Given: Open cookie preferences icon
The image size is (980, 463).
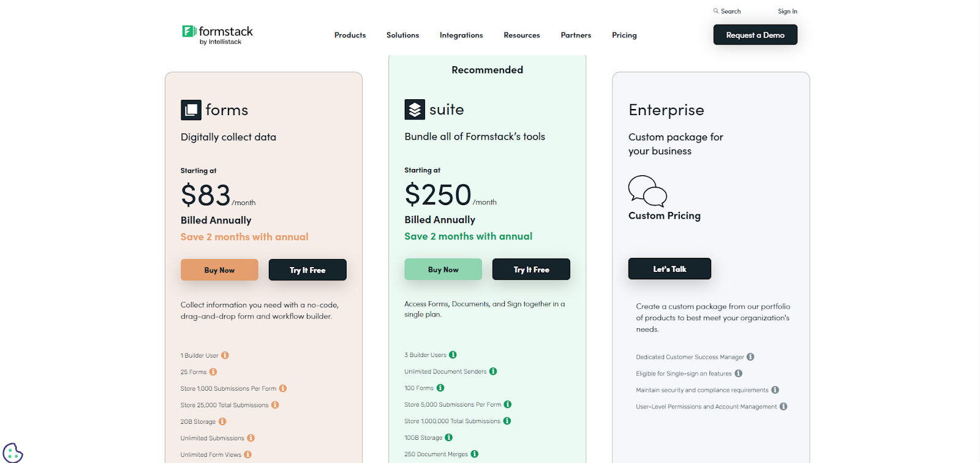Looking at the screenshot, I should (12, 453).
